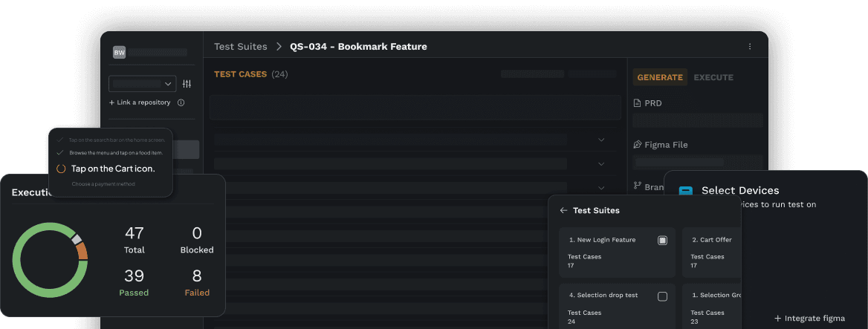Image resolution: width=868 pixels, height=329 pixels.
Task: Click the git branch icon
Action: 637,186
